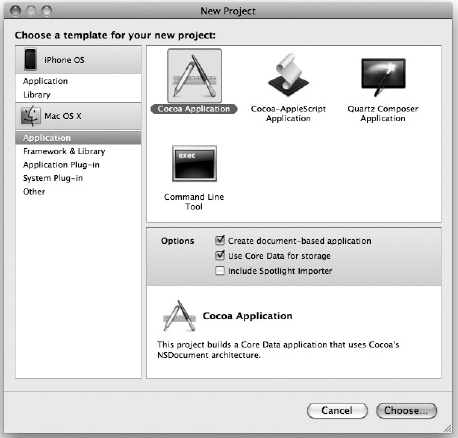Click the window resize grip corner

(448, 428)
